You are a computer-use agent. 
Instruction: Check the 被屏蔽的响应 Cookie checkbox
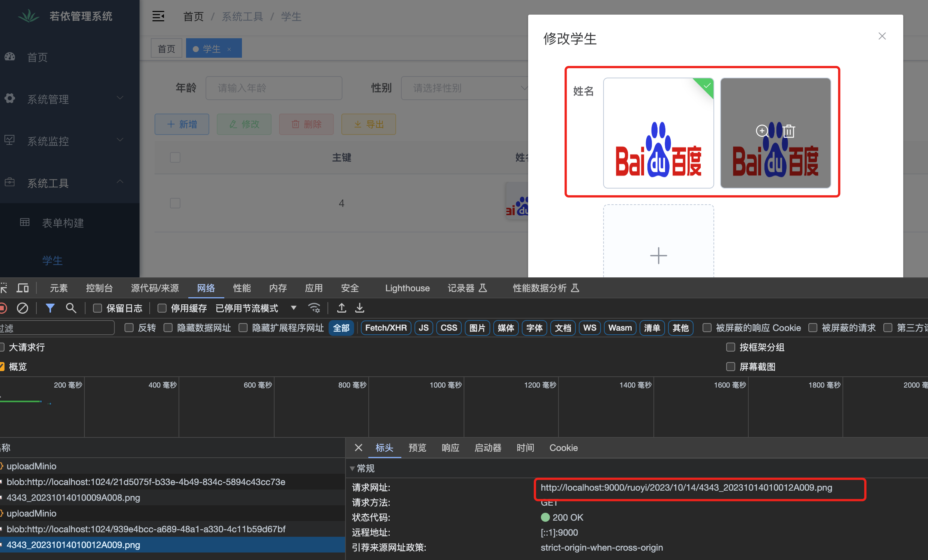(707, 328)
